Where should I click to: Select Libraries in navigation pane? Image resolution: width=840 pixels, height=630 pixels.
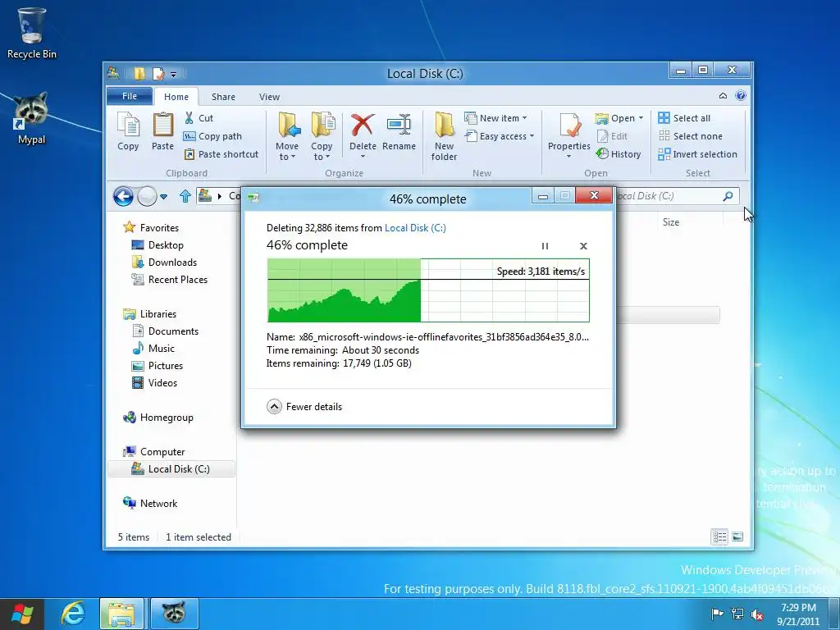pos(158,314)
